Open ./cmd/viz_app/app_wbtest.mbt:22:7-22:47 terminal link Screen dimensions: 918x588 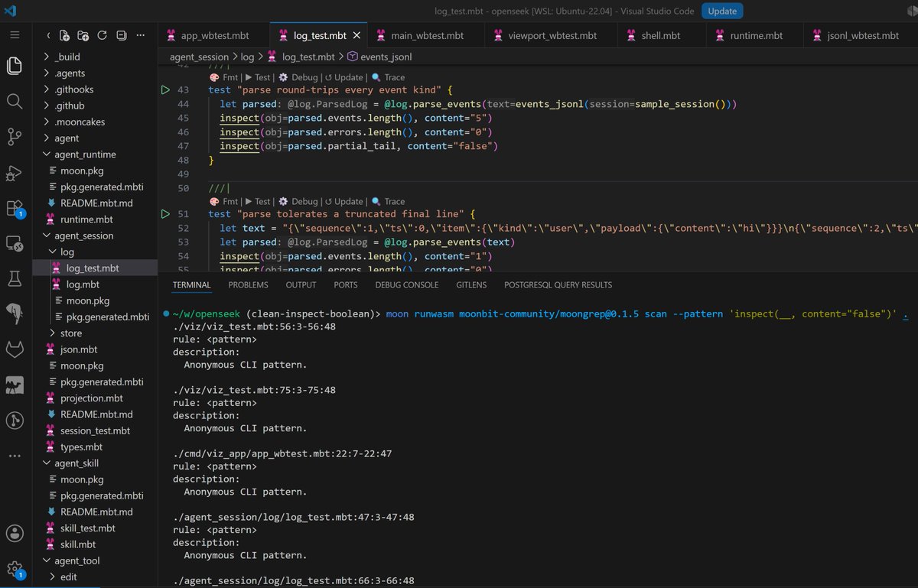click(x=282, y=453)
